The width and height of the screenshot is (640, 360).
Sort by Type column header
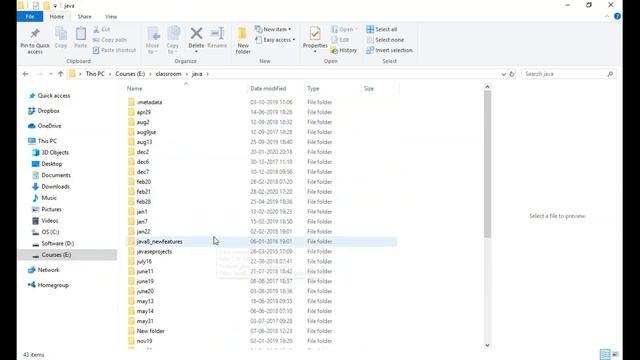(333, 89)
